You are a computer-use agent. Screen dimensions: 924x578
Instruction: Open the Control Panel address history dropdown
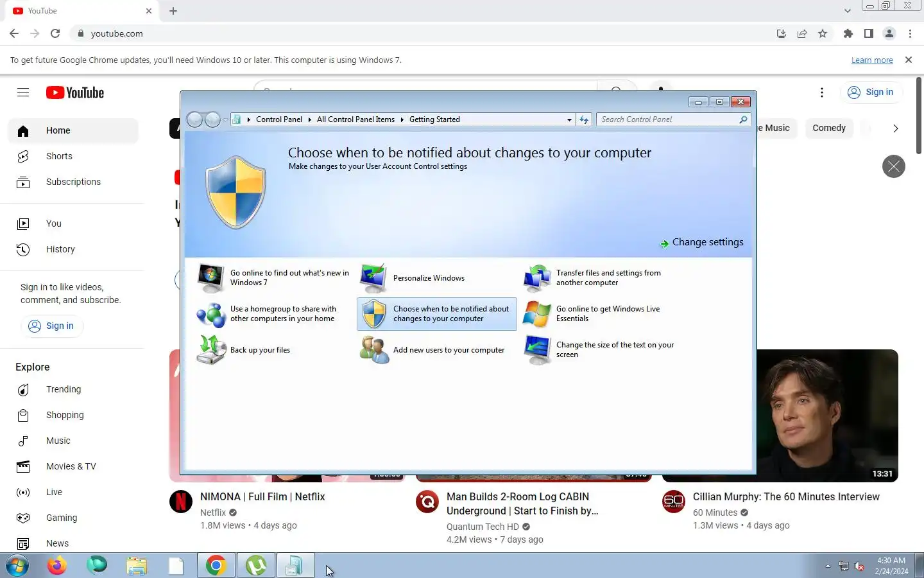569,119
